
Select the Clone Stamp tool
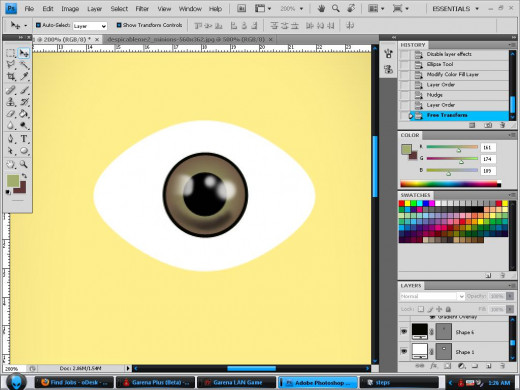[11, 102]
